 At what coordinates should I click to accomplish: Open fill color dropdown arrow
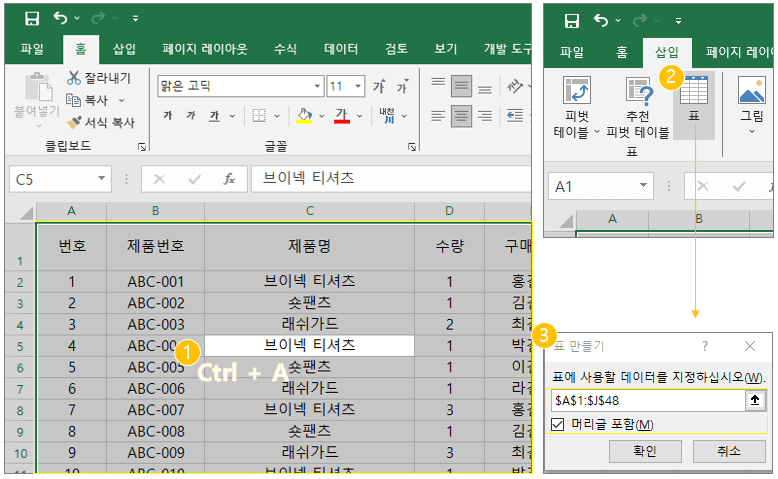click(x=322, y=117)
